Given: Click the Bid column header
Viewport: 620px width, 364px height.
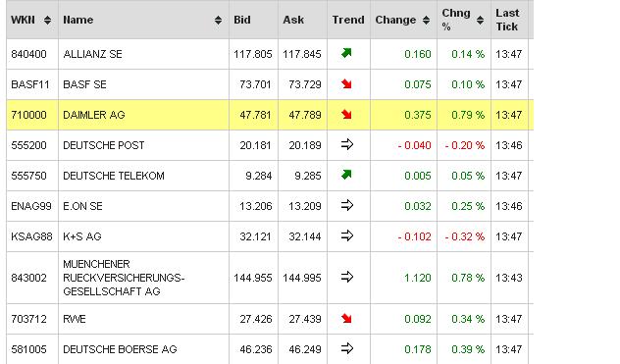Looking at the screenshot, I should 242,20.
